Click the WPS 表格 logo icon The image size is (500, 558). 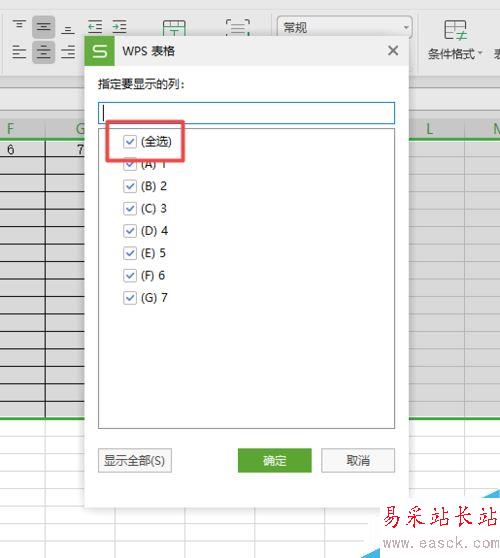[x=100, y=51]
